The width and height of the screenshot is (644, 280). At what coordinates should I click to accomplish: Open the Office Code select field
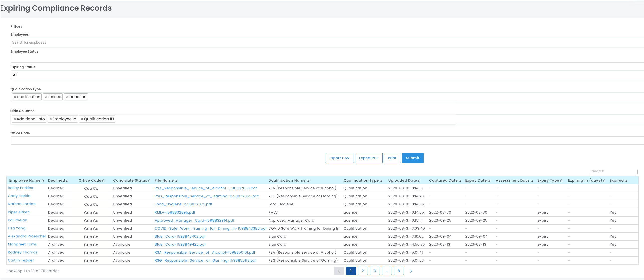click(x=326, y=141)
